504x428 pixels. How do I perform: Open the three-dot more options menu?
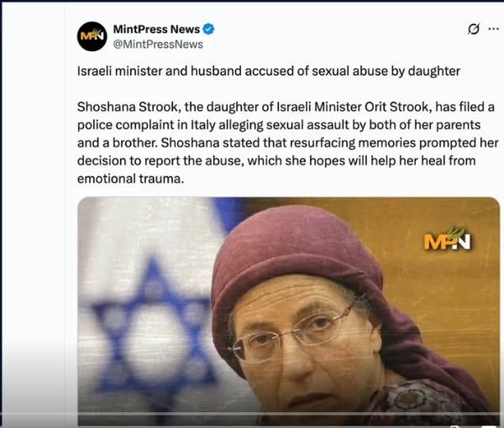(x=493, y=29)
